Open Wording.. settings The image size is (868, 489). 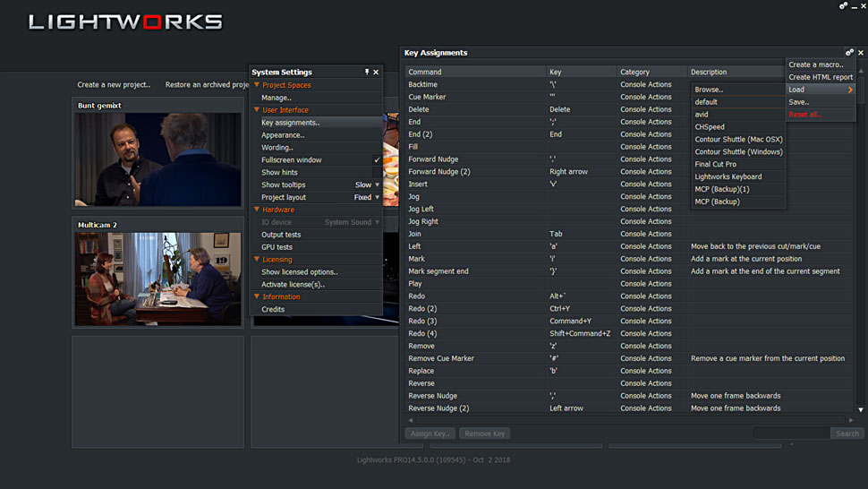[277, 147]
